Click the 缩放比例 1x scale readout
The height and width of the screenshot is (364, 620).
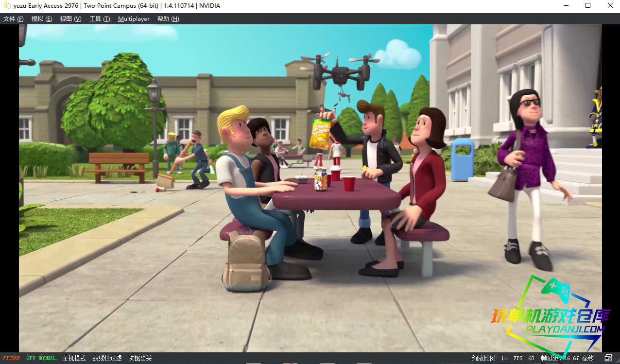[489, 359]
